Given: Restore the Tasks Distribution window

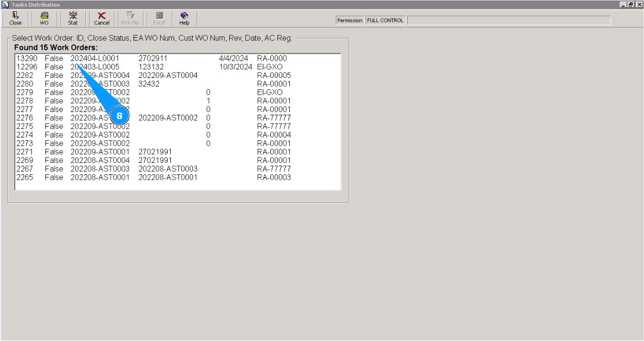Looking at the screenshot, I should tap(631, 4).
